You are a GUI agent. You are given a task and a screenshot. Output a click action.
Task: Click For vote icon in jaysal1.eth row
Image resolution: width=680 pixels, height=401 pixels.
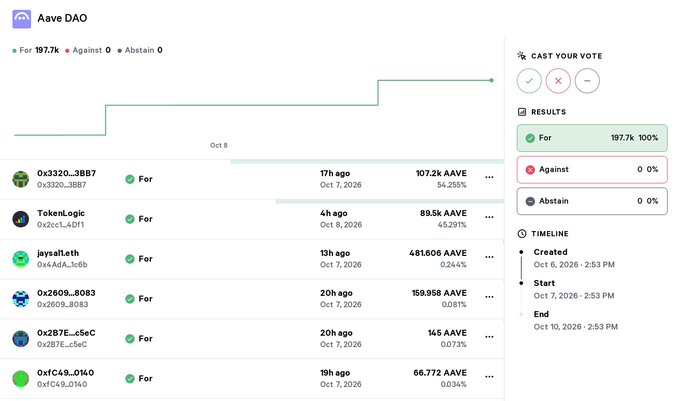point(130,259)
